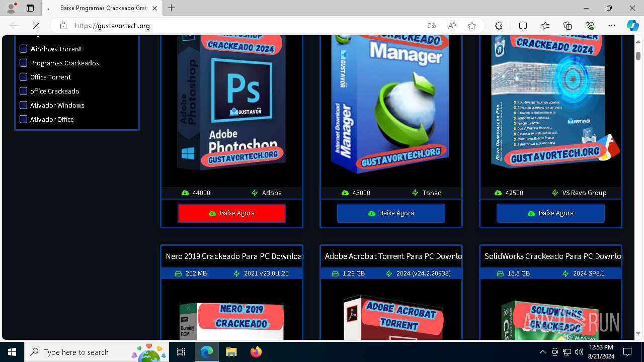Open the translate page icon

point(432,26)
